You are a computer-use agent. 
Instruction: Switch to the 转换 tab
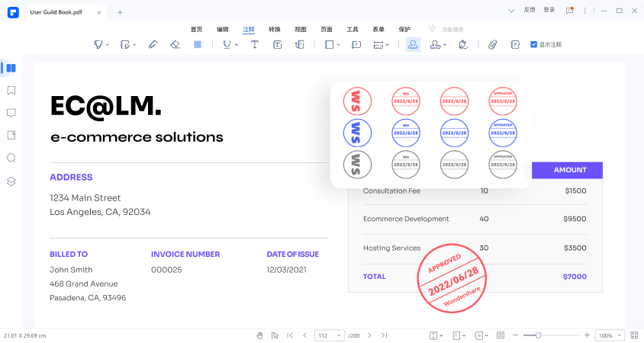click(275, 28)
